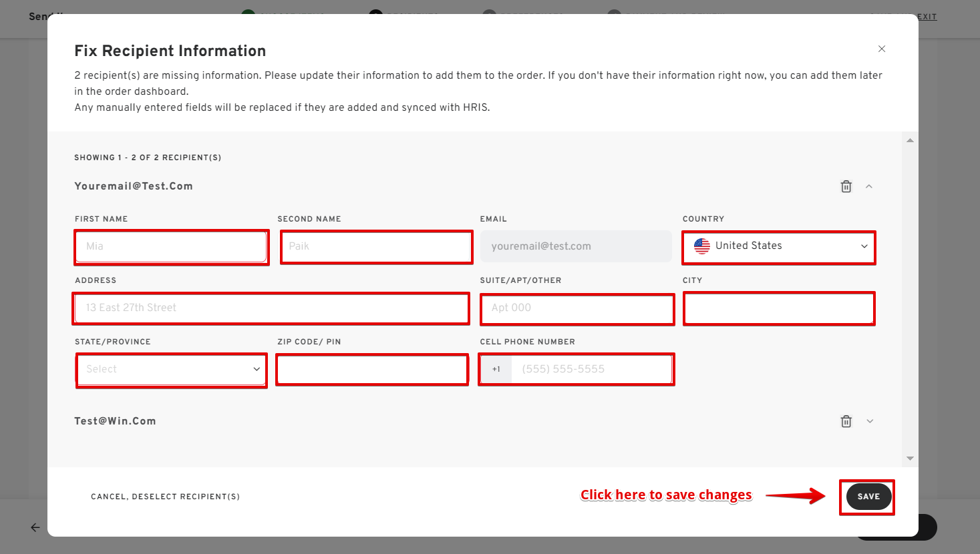Collapse the Youremail@Test.Com recipient section
The height and width of the screenshot is (554, 980).
pyautogui.click(x=869, y=187)
